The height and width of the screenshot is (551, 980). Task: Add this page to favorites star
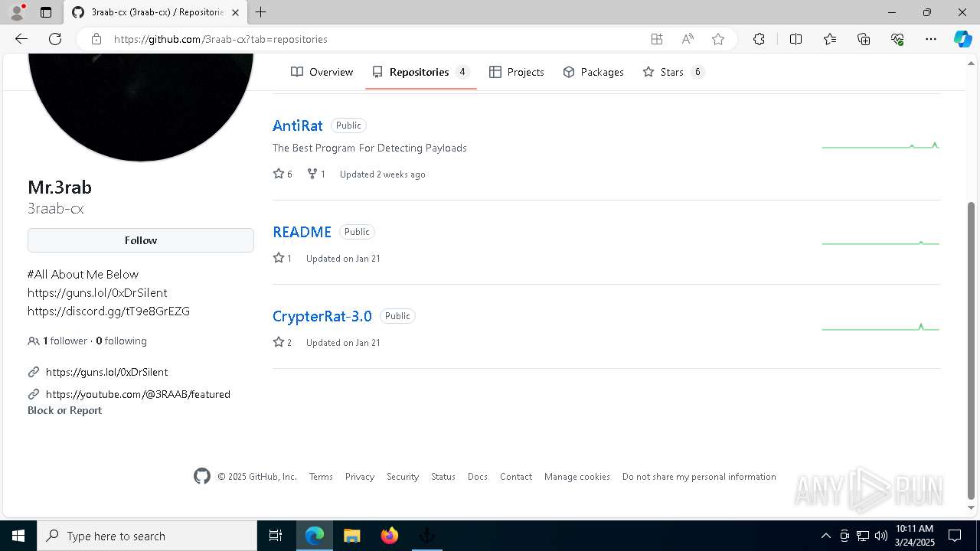point(718,39)
